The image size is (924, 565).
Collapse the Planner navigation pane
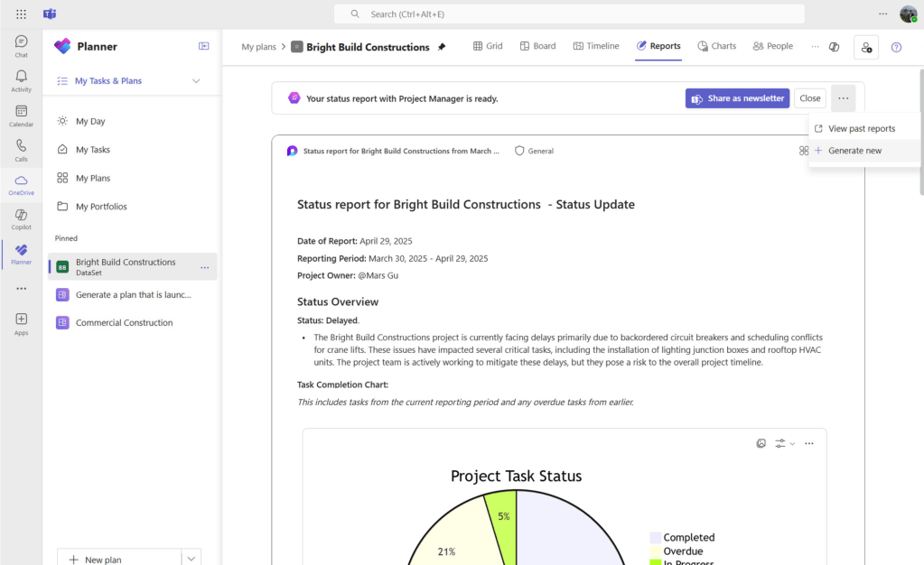pos(203,46)
